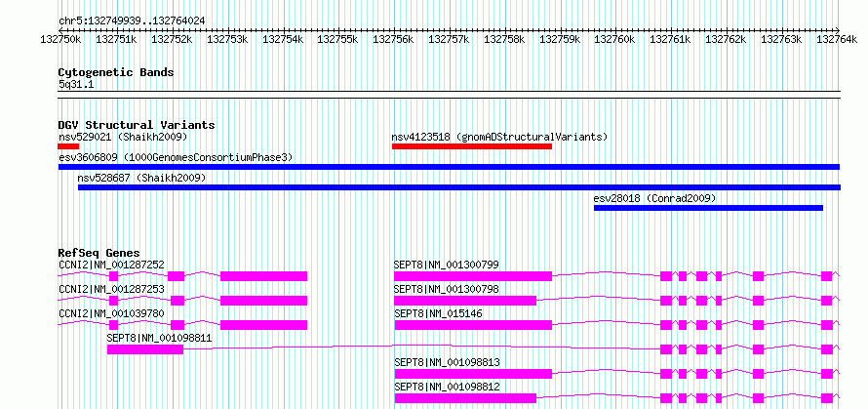Click the 132756k ruler label

tap(394, 40)
